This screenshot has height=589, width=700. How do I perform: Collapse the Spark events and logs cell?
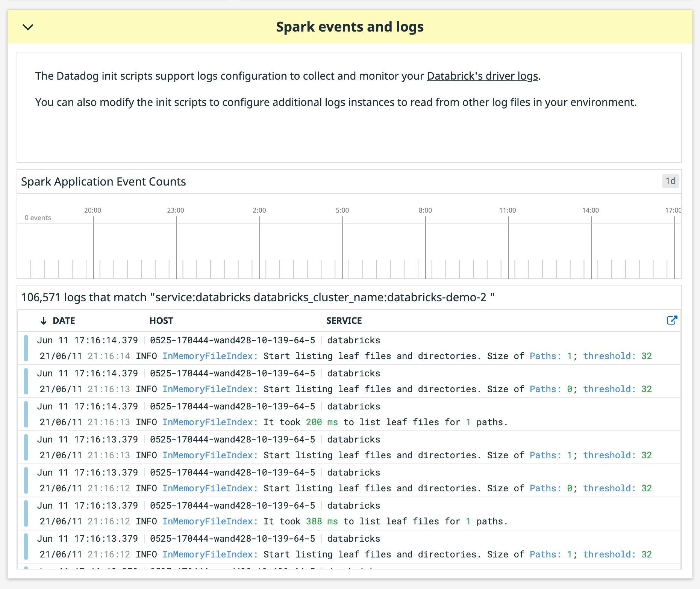27,27
